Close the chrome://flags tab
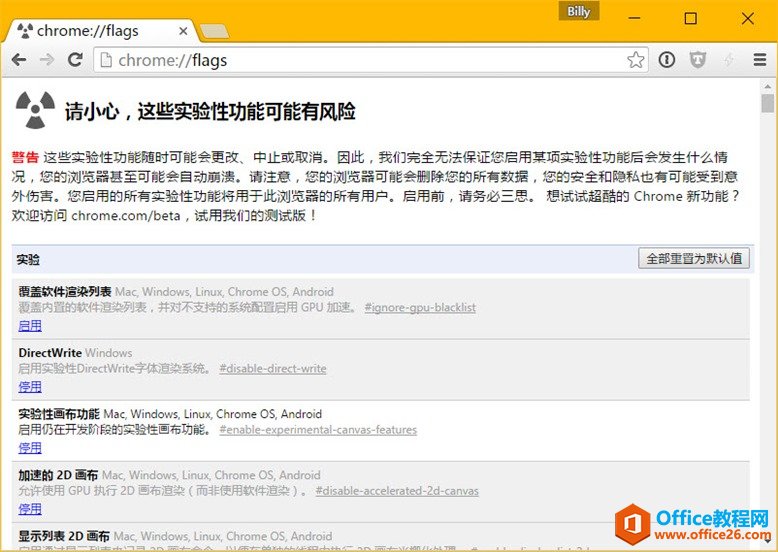 pyautogui.click(x=183, y=31)
